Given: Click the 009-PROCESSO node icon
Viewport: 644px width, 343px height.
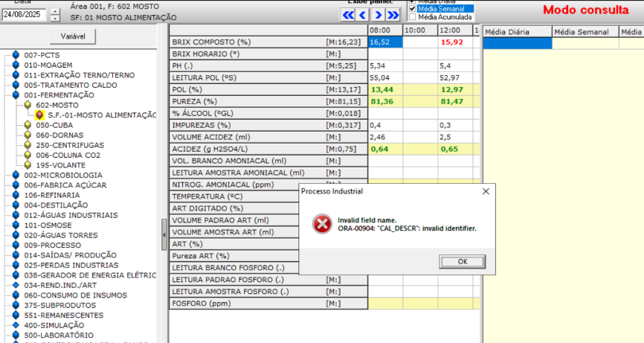Looking at the screenshot, I should pyautogui.click(x=16, y=245).
